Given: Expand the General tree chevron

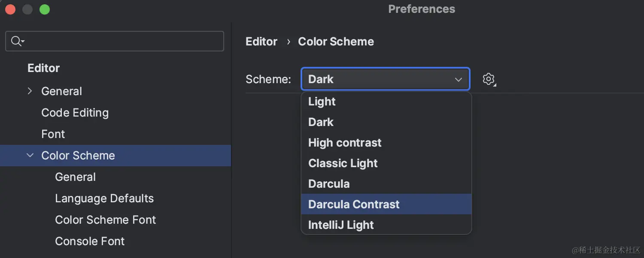Looking at the screenshot, I should tap(30, 91).
